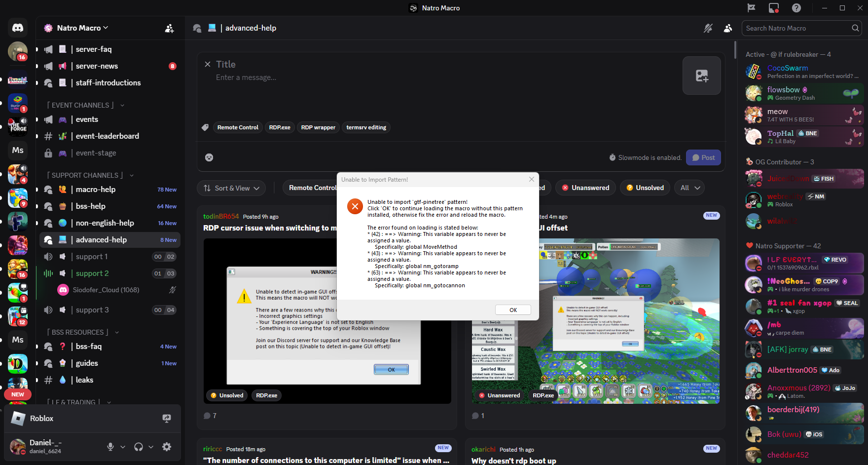The width and height of the screenshot is (868, 465).
Task: Open the Threads icon in channel header
Action: [197, 28]
